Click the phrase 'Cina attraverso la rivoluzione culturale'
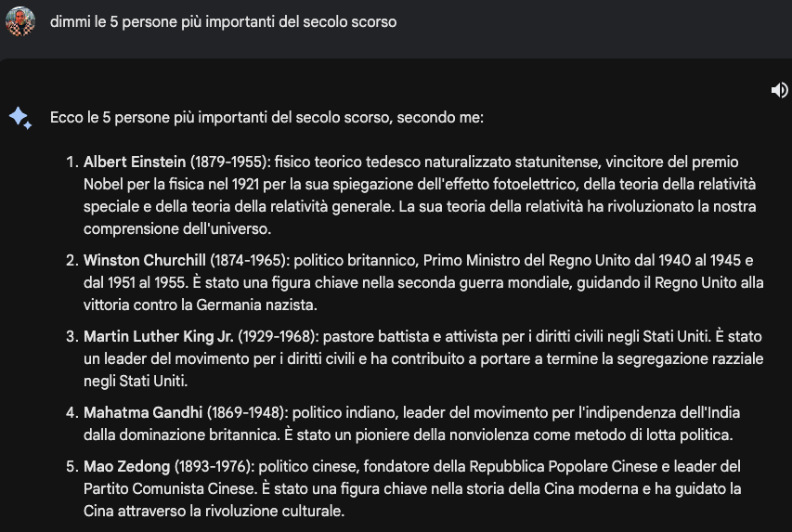Screen dimensions: 792x532 coord(214,511)
